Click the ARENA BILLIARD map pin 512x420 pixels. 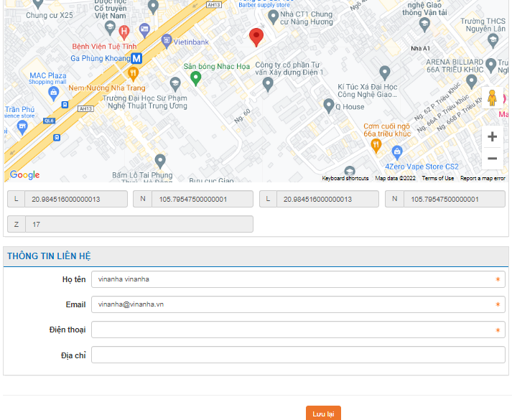coord(490,65)
